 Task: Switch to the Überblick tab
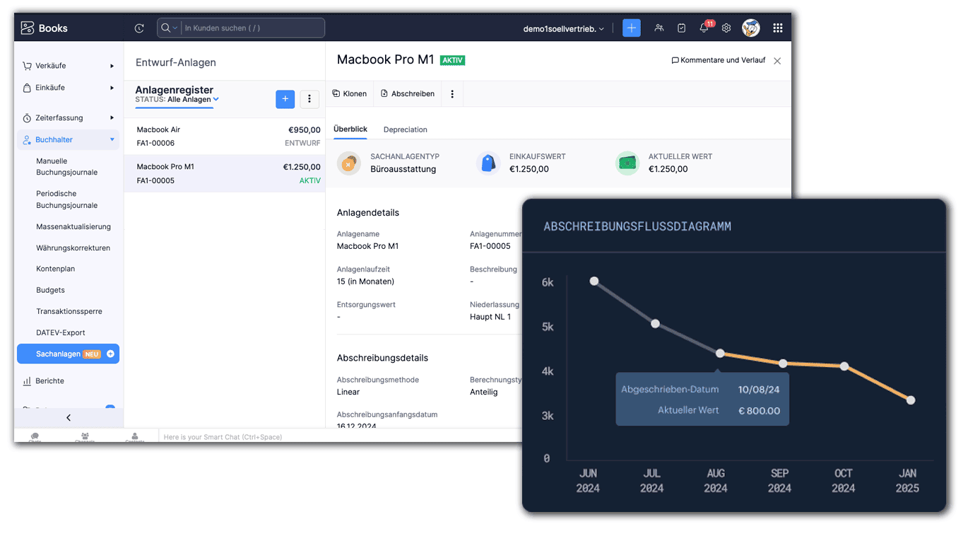350,129
